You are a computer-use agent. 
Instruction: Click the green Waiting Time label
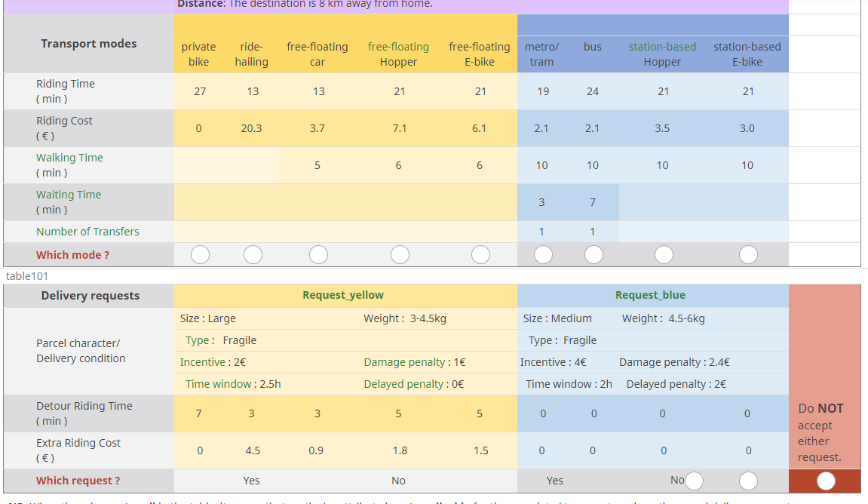tap(69, 195)
